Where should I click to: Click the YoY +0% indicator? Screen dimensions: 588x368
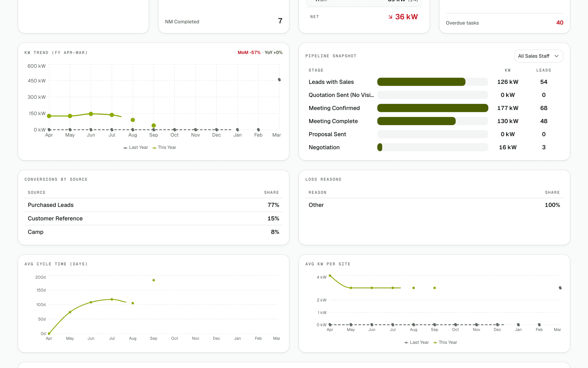coord(273,52)
